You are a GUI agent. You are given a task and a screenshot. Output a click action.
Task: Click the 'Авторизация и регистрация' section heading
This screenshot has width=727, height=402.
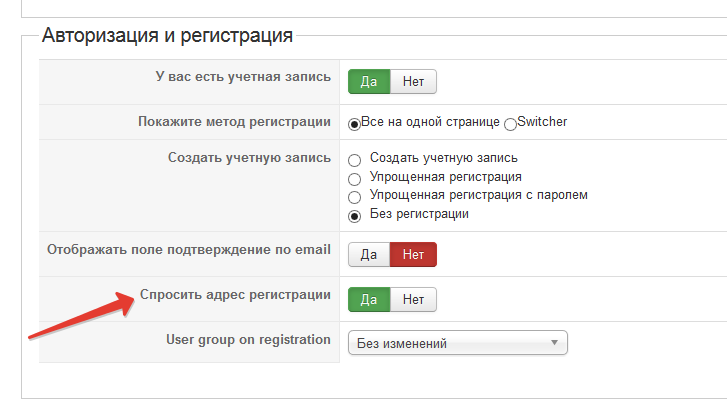pos(167,36)
